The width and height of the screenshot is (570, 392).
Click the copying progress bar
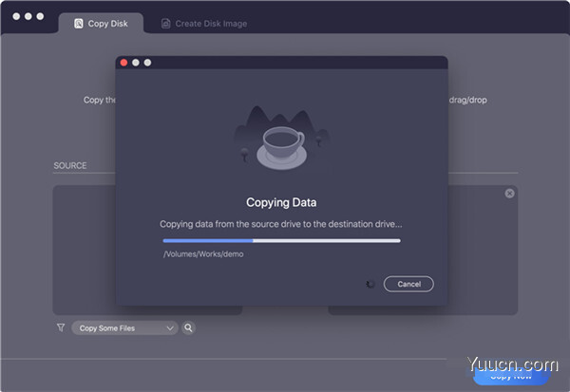coord(282,240)
